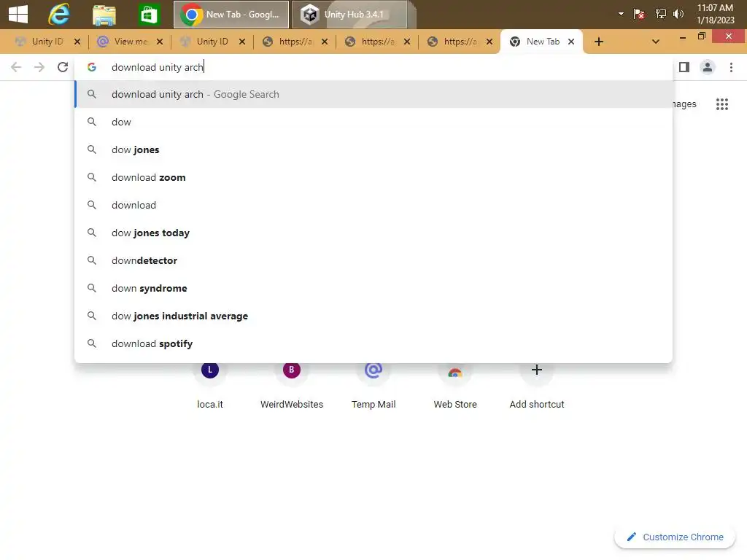This screenshot has height=560, width=747.
Task: Open the Windows Store taskbar icon
Action: point(149,15)
